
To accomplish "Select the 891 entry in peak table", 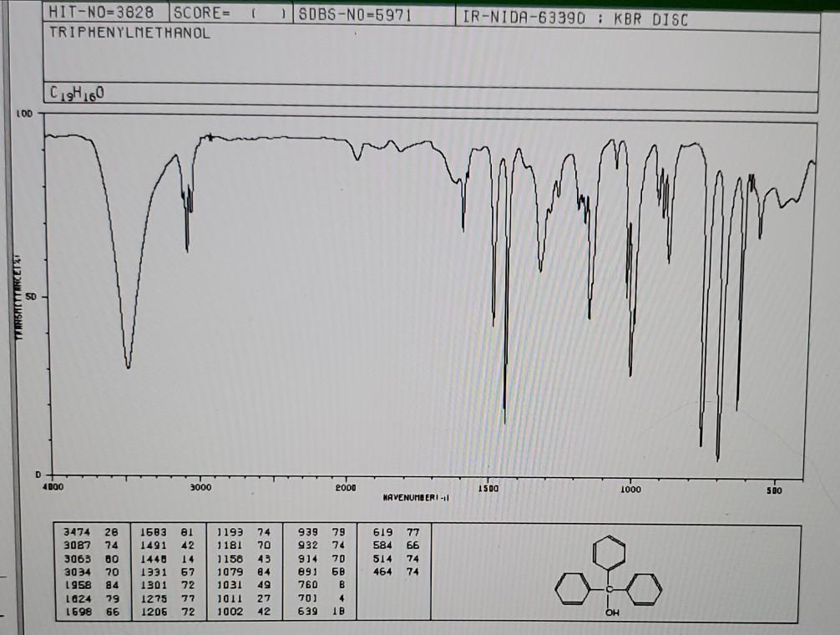I will click(321, 571).
